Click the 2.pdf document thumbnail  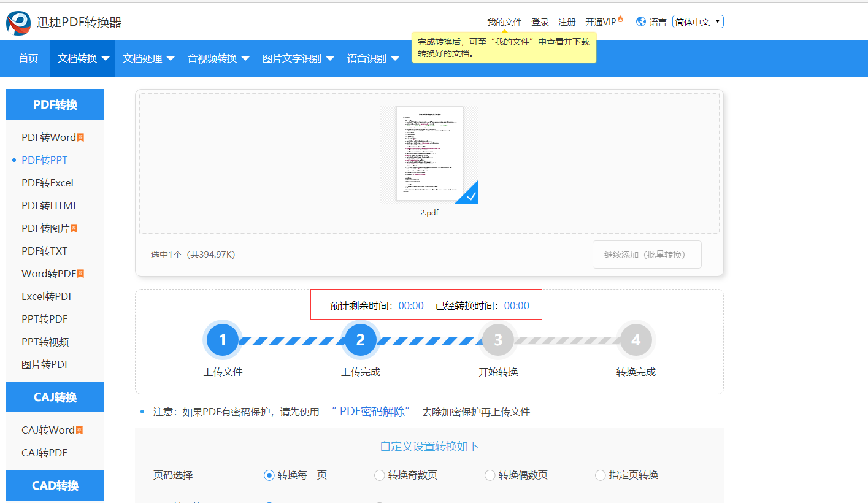(429, 155)
